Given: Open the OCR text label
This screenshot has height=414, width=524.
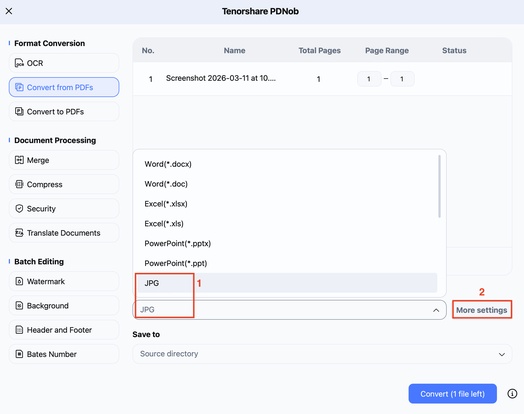Looking at the screenshot, I should coord(35,63).
